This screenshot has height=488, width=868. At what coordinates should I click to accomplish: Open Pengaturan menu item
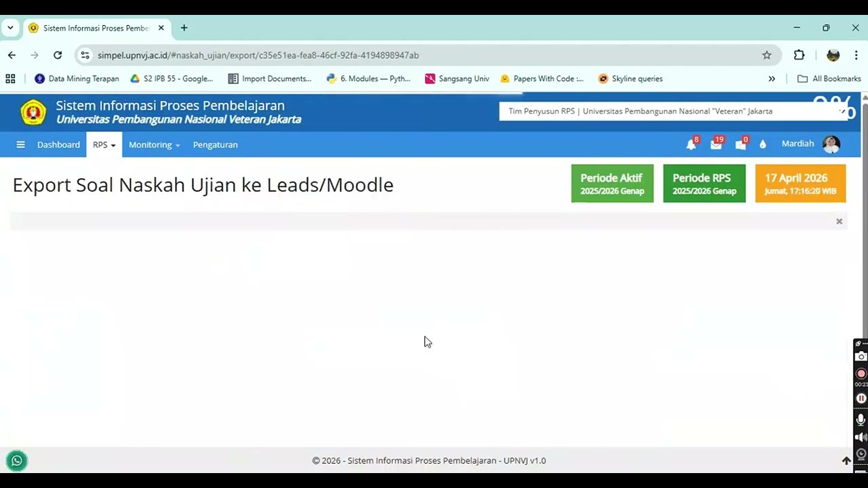pyautogui.click(x=215, y=144)
